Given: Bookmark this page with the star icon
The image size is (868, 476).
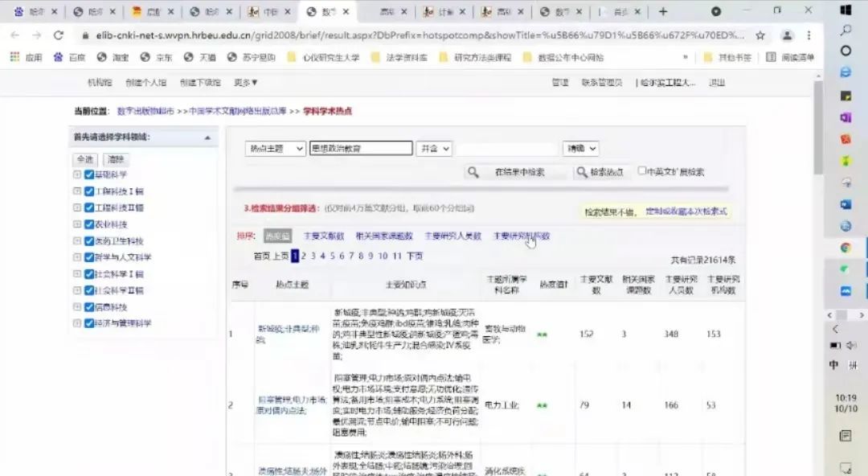Looking at the screenshot, I should 760,35.
